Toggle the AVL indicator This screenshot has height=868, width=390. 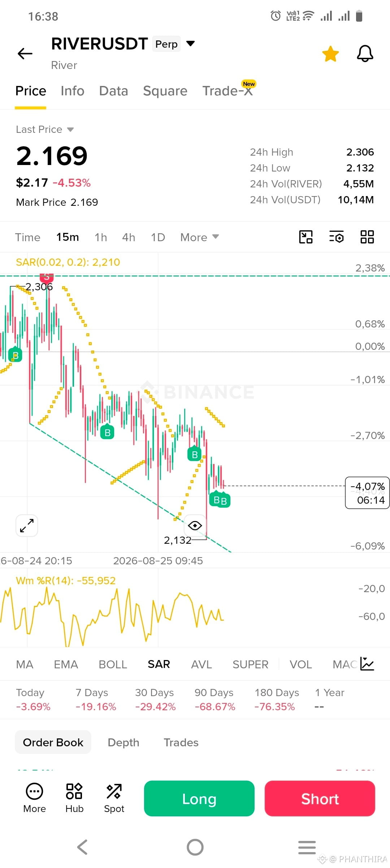click(x=201, y=664)
